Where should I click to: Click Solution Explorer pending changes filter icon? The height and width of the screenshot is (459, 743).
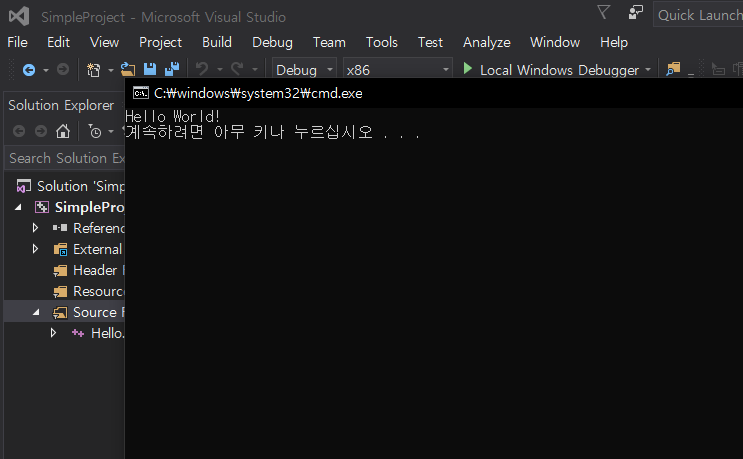click(95, 131)
